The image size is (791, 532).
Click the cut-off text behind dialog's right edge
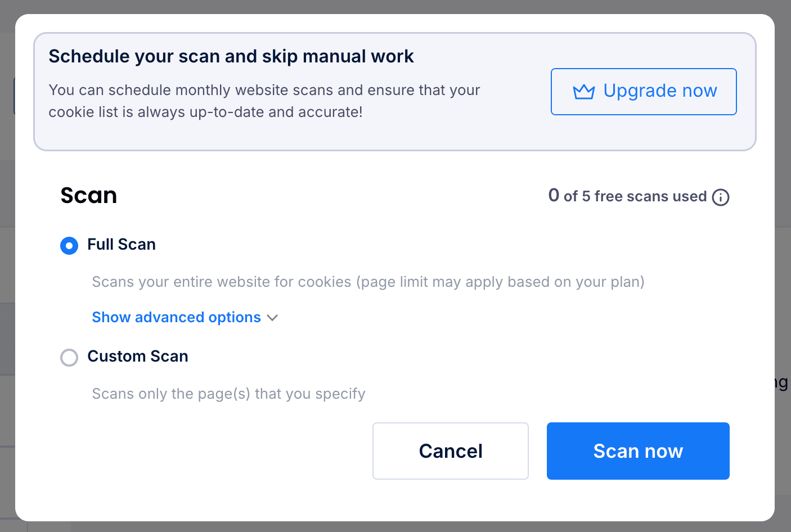coord(782,383)
